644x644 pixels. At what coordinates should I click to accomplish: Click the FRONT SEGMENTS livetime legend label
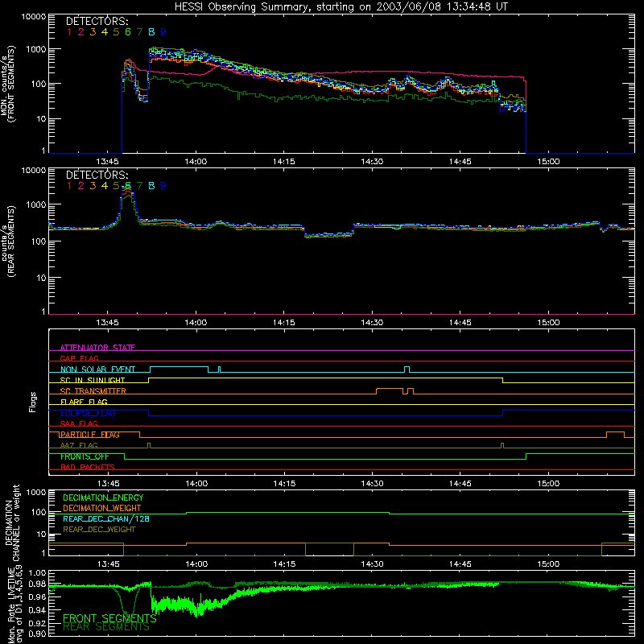point(109,618)
